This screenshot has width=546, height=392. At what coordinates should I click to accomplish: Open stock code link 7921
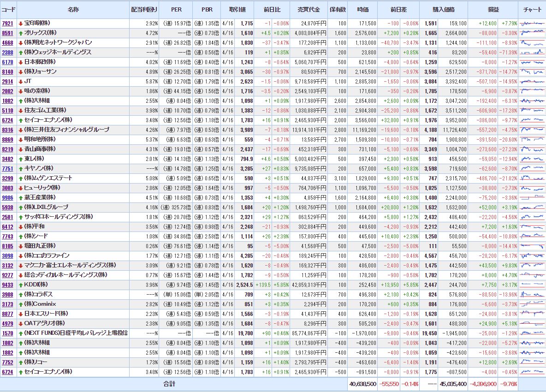pyautogui.click(x=8, y=24)
